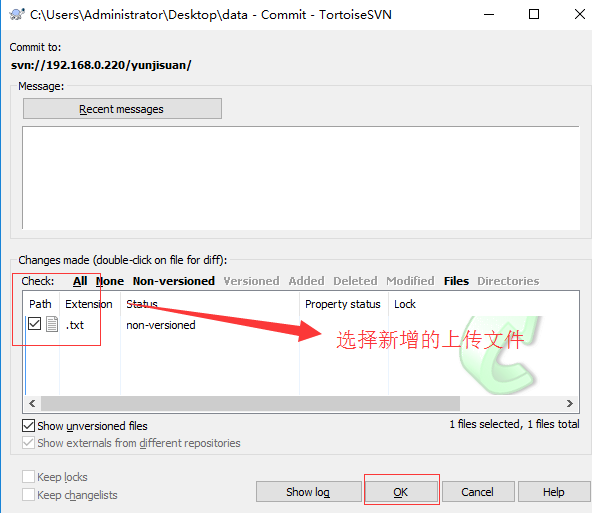Enable the Keep changelists checkbox
This screenshot has height=513, width=592.
28,494
